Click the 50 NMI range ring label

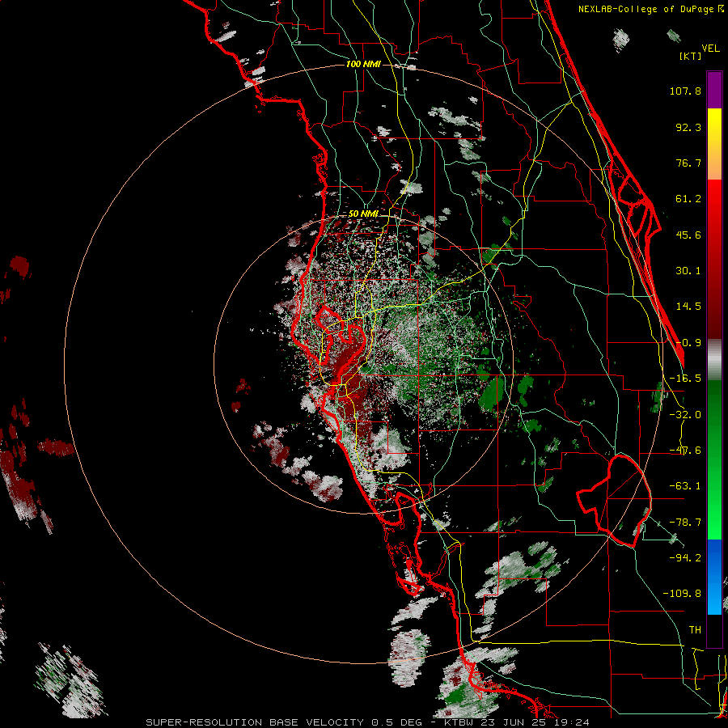click(x=363, y=214)
